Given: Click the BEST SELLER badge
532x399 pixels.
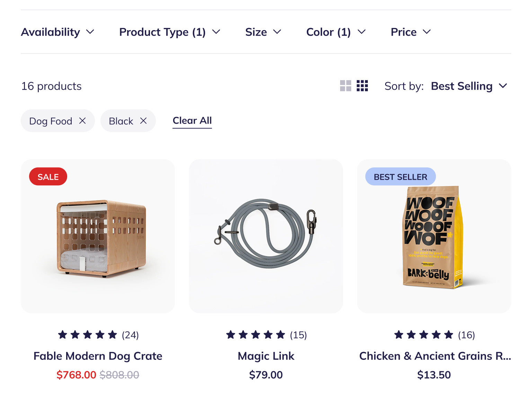Looking at the screenshot, I should coord(400,177).
